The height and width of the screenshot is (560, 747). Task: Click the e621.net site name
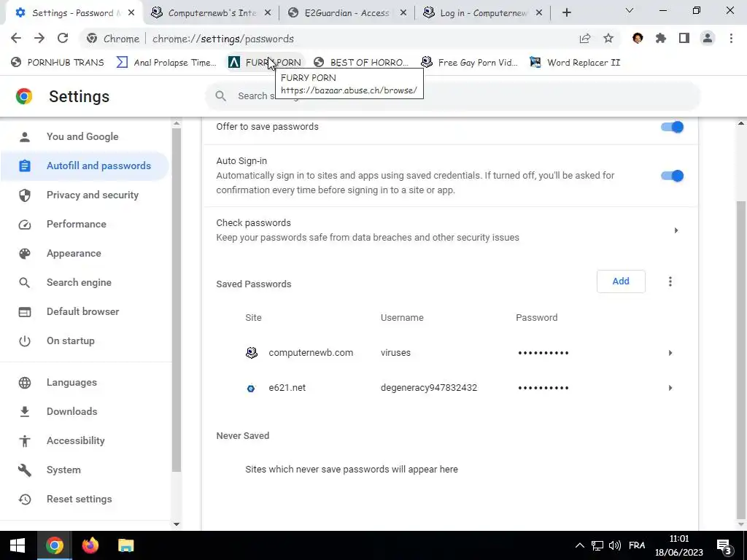coord(287,388)
